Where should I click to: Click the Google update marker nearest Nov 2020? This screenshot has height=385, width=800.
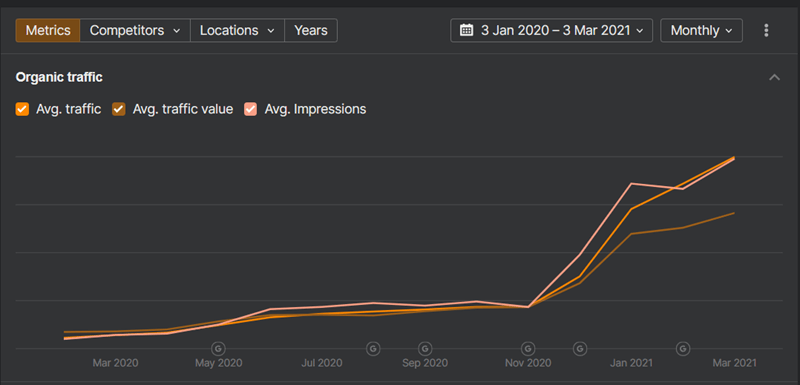528,349
